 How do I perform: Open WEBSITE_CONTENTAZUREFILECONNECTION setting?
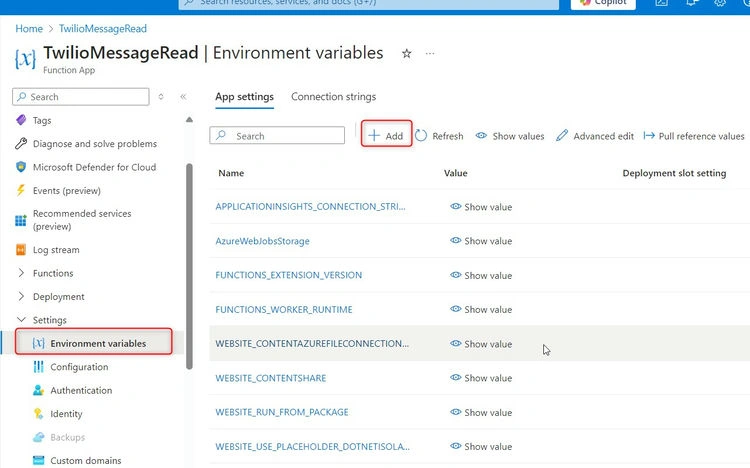(312, 344)
